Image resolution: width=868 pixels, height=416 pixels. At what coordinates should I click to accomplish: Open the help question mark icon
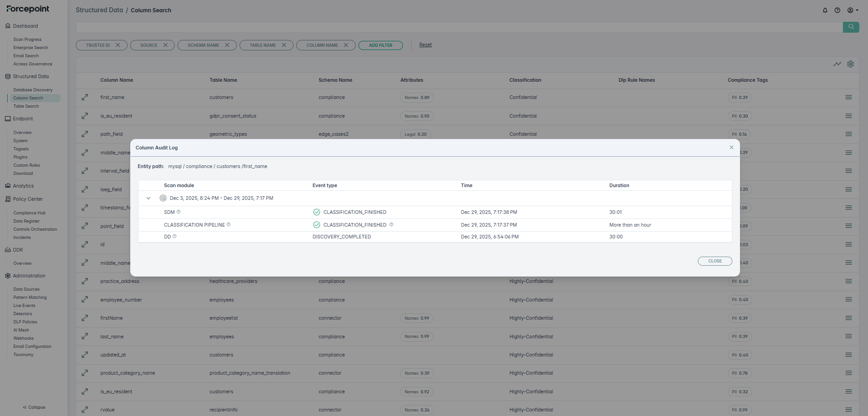(837, 10)
